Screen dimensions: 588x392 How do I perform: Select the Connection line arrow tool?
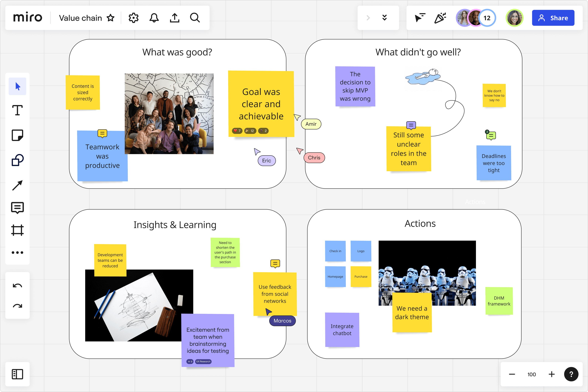(17, 185)
